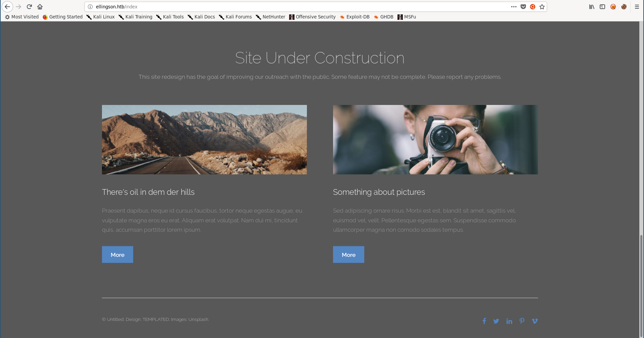Open the Kali Tools bookmark
This screenshot has height=338, width=644.
[170, 17]
